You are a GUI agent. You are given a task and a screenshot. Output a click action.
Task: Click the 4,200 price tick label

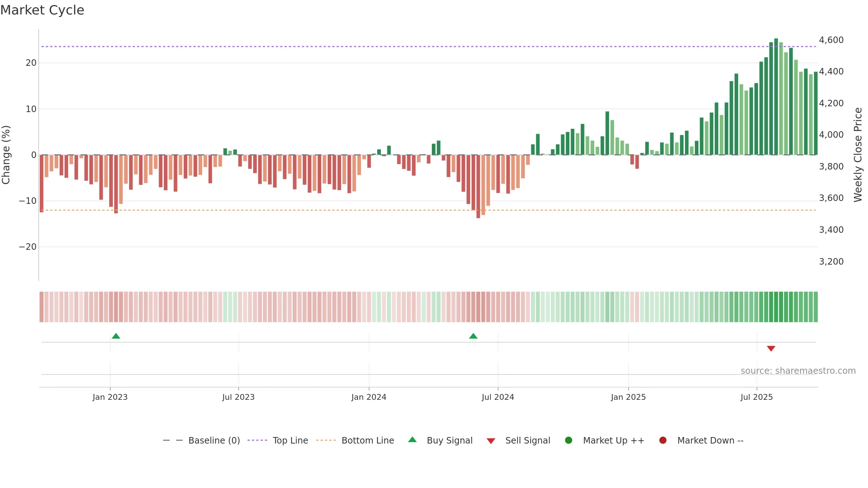click(x=831, y=103)
